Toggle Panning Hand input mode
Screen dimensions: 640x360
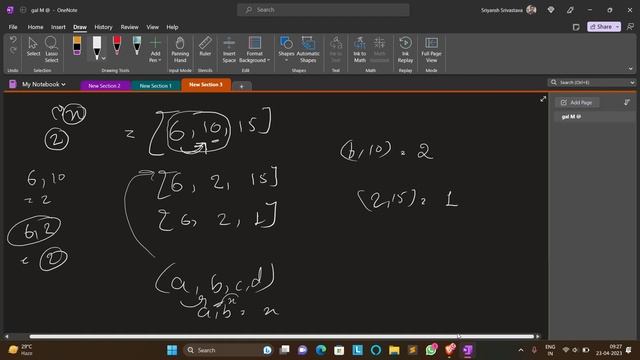pos(180,49)
